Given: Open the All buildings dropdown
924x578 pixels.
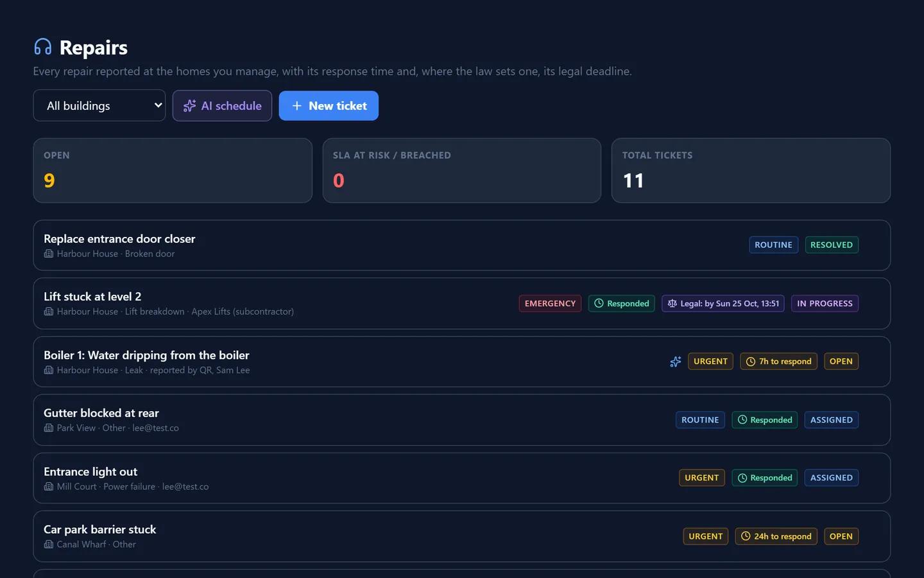Looking at the screenshot, I should click(99, 106).
